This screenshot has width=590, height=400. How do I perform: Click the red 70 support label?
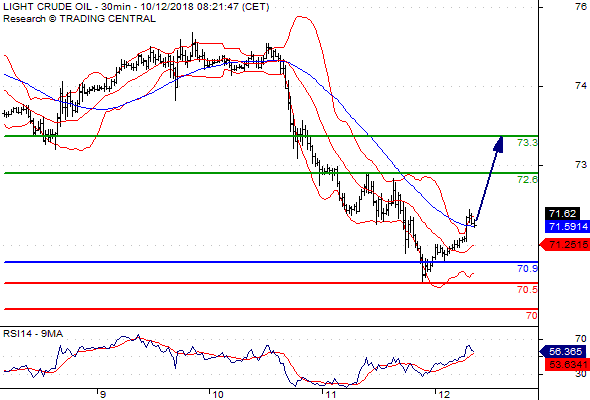(x=532, y=316)
